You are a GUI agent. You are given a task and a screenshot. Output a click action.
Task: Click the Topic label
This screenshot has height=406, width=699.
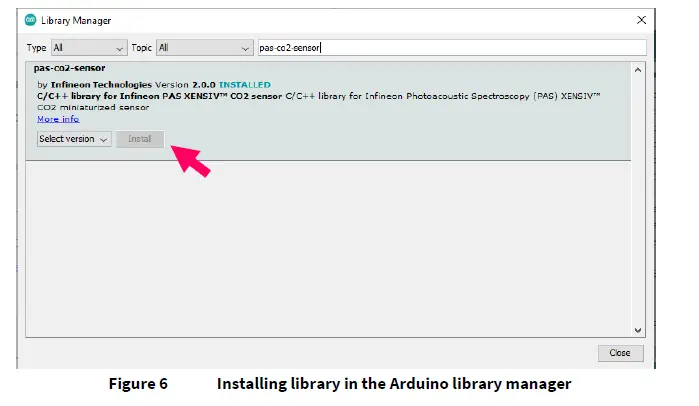[142, 48]
